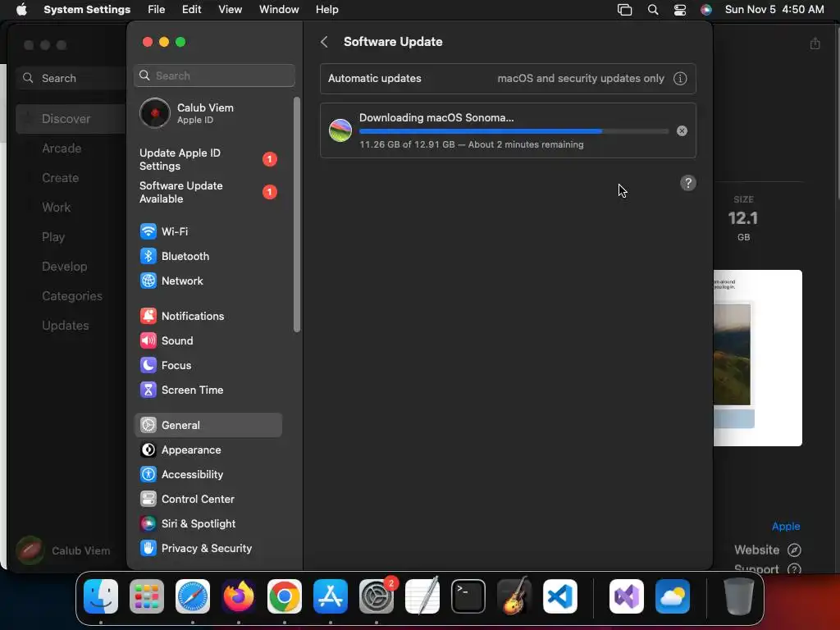The width and height of the screenshot is (840, 630).
Task: Click Stage Manager icon in menu bar
Action: [x=624, y=10]
